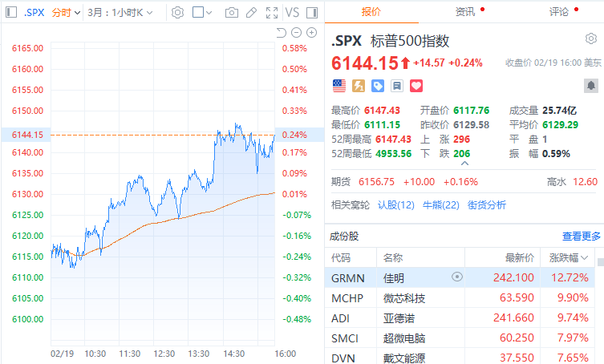The width and height of the screenshot is (604, 364).
Task: Zoom out the chart with minus icon
Action: tap(296, 32)
